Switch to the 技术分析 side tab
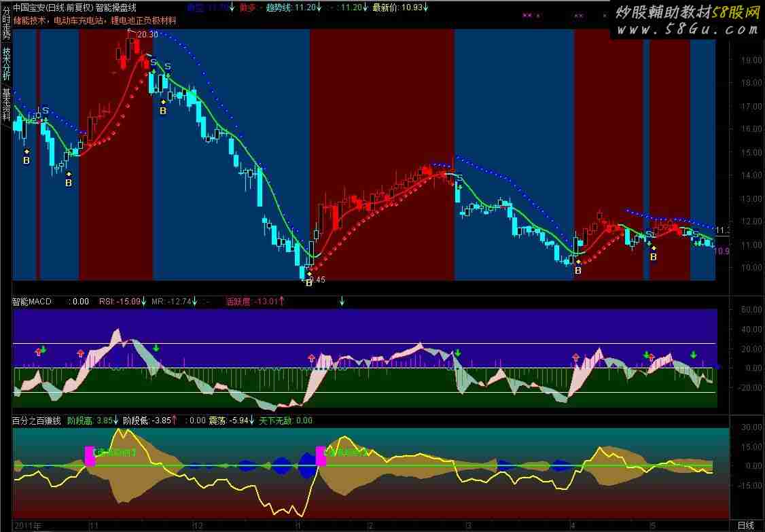 (6, 63)
